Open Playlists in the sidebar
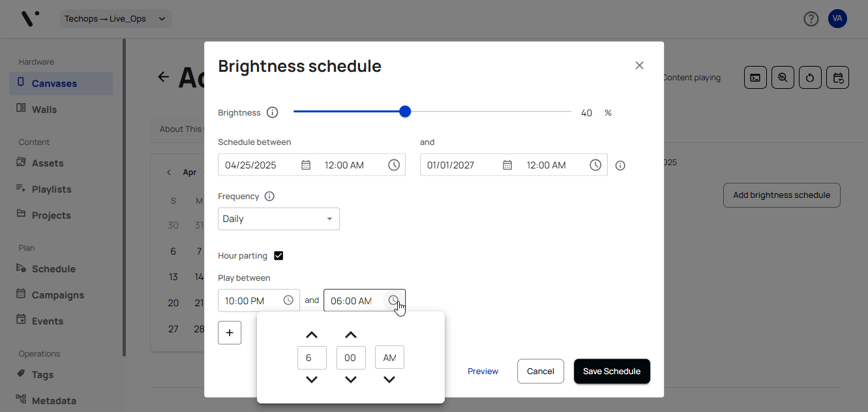The image size is (868, 412). pos(52,189)
